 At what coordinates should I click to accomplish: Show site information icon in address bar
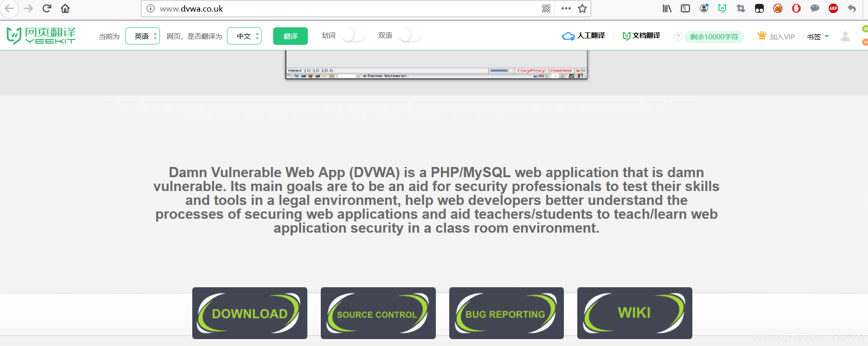tap(150, 8)
